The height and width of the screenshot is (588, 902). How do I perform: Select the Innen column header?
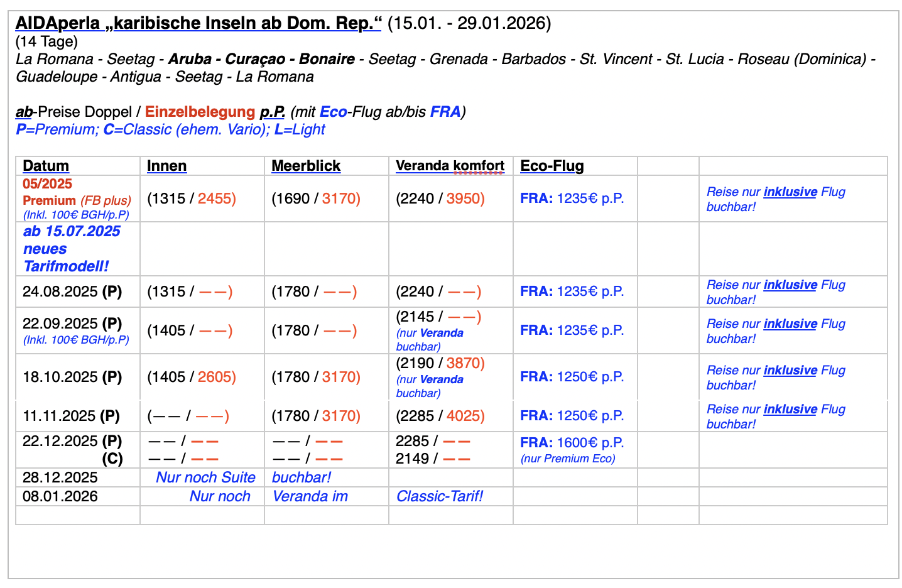(166, 166)
